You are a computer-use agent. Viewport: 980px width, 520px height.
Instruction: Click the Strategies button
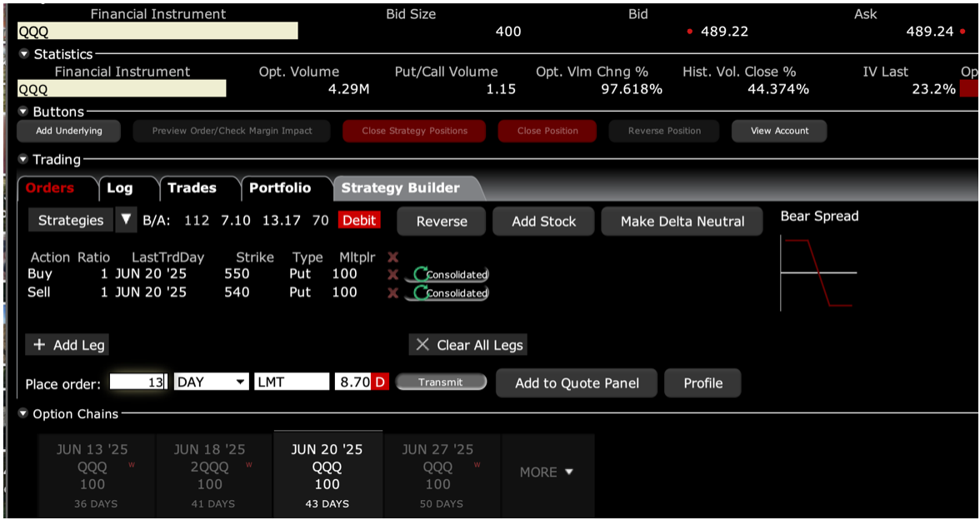pos(71,220)
